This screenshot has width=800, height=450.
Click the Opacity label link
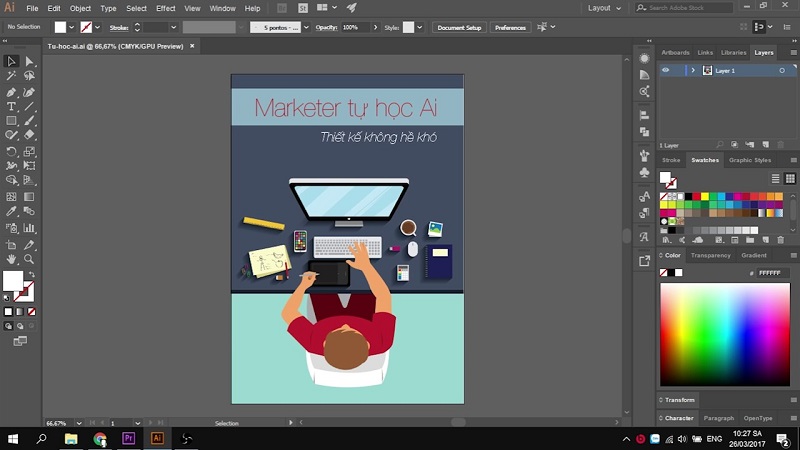pos(326,28)
